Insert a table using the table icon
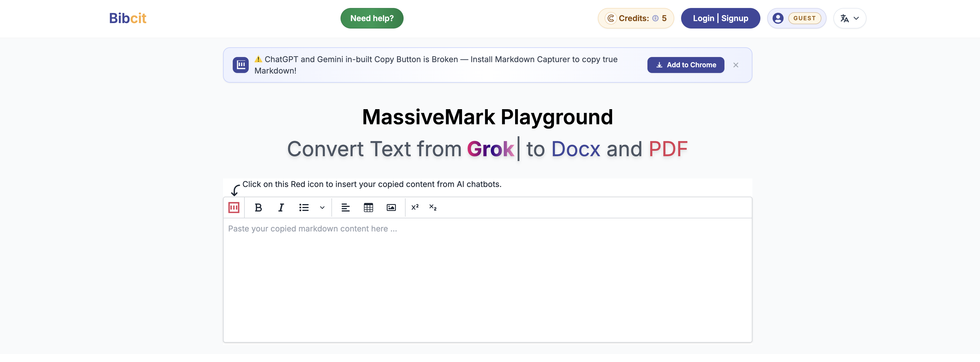 368,208
